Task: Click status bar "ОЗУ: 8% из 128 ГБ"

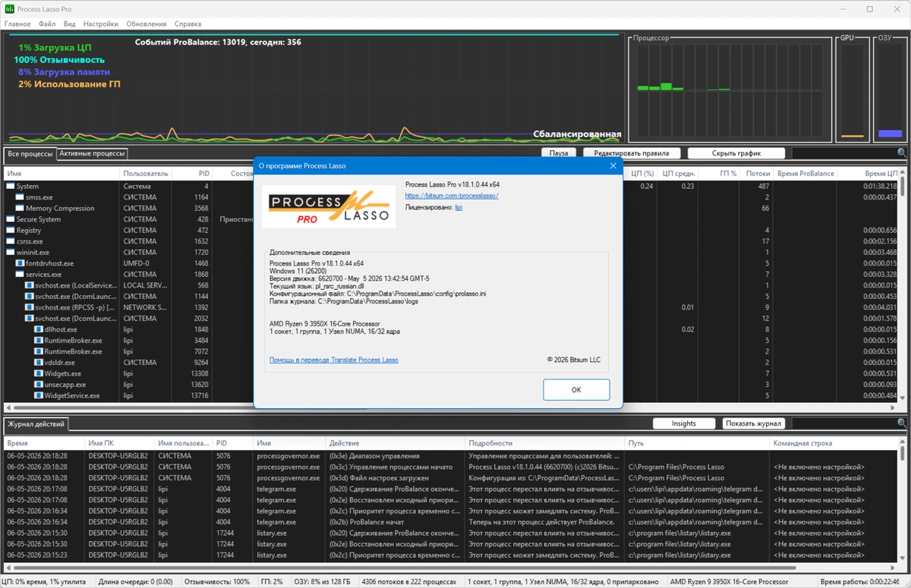Action: pyautogui.click(x=324, y=582)
